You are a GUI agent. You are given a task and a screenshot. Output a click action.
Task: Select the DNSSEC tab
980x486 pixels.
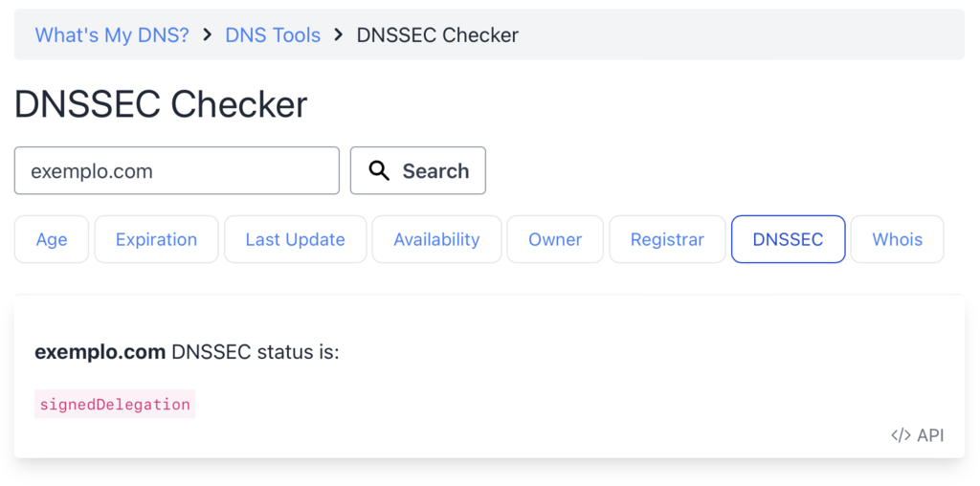point(789,239)
